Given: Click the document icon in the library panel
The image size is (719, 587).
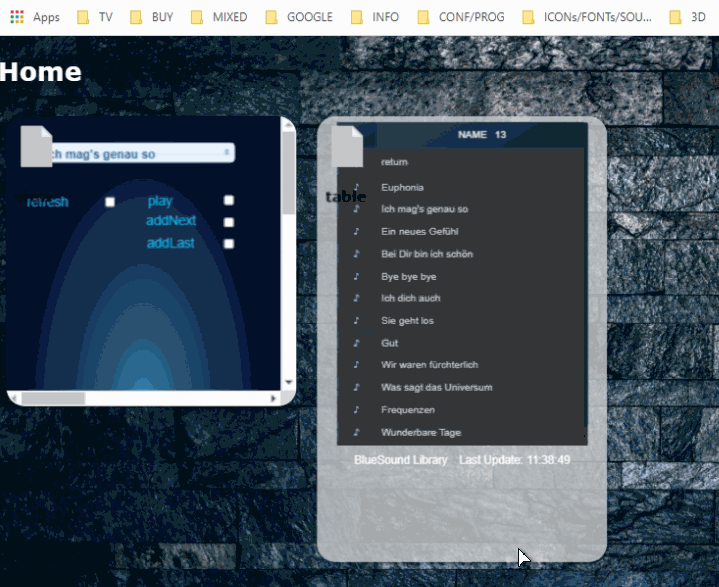Looking at the screenshot, I should (x=347, y=146).
